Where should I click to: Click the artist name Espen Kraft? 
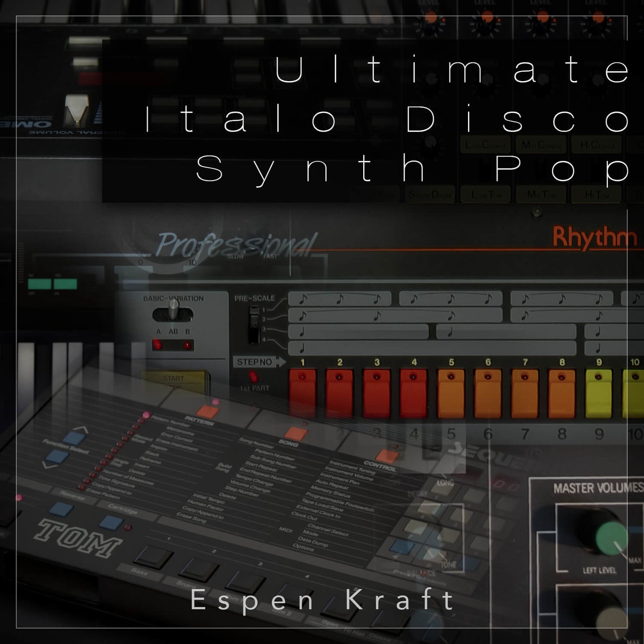tap(322, 600)
